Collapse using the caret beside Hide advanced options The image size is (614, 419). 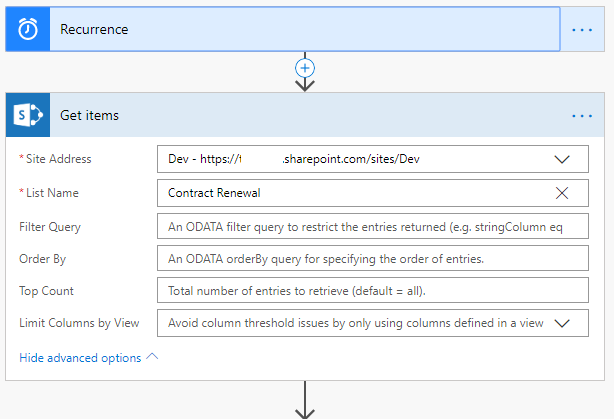(153, 357)
